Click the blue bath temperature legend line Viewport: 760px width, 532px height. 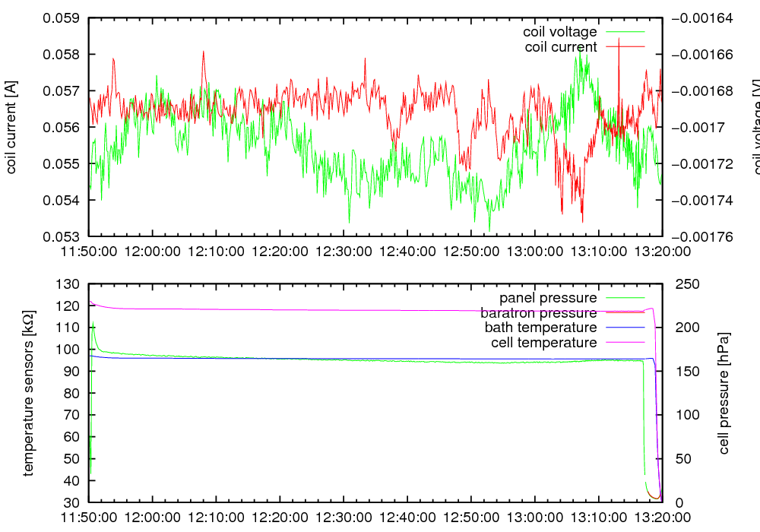(x=624, y=328)
